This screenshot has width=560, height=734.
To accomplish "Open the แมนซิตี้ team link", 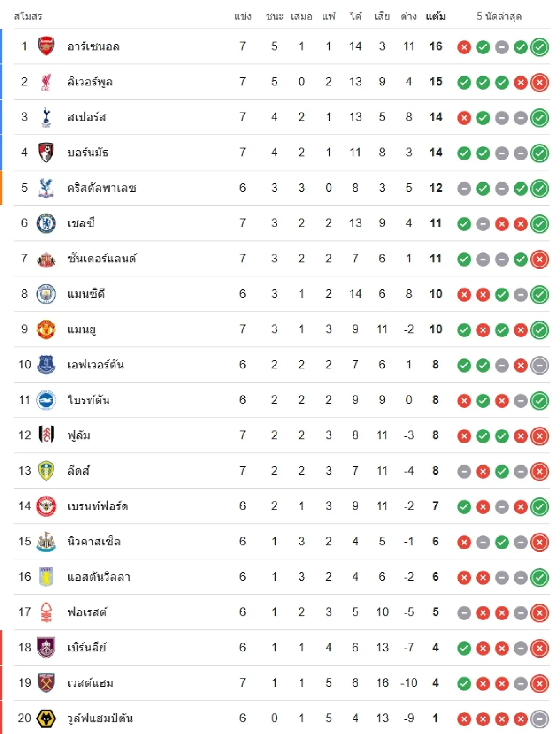I will [86, 294].
